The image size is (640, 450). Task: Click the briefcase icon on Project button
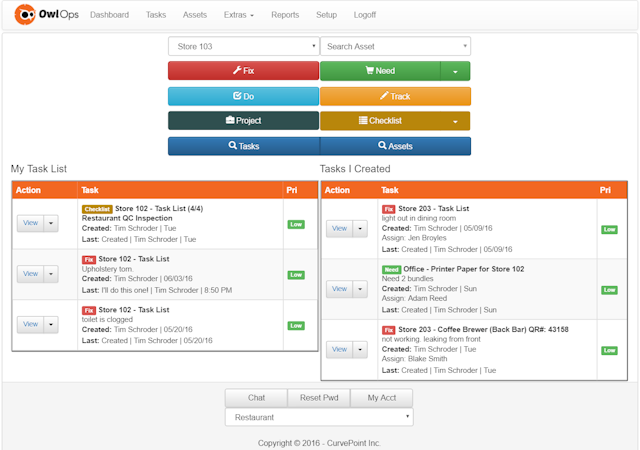(230, 120)
